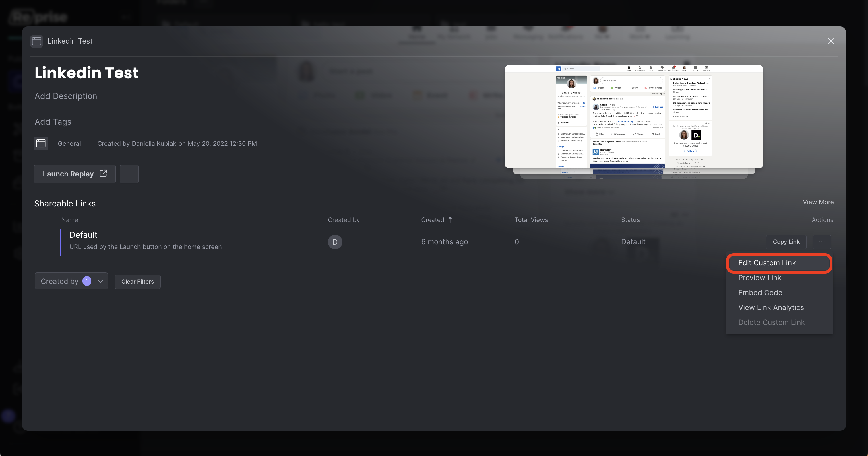The height and width of the screenshot is (456, 868).
Task: Copy the Default link
Action: click(x=786, y=242)
